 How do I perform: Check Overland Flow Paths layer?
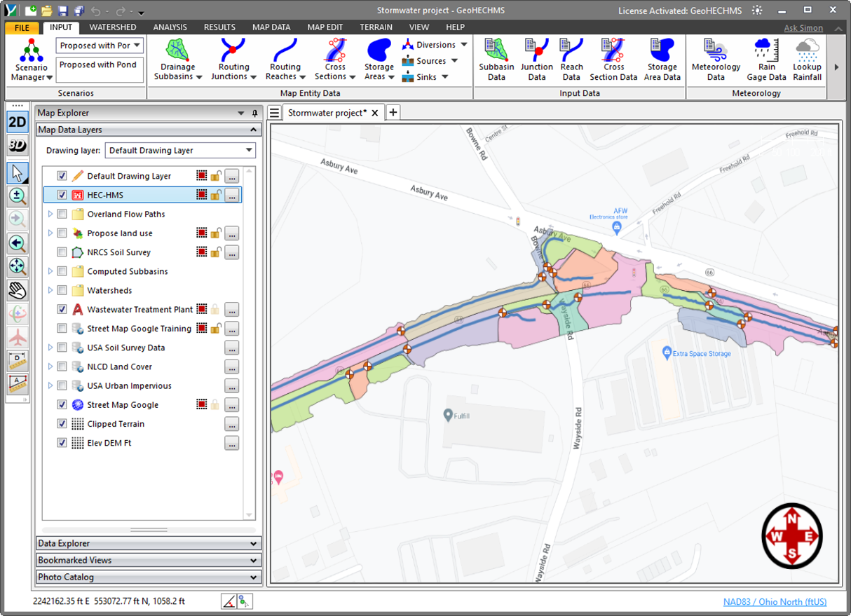pyautogui.click(x=62, y=214)
